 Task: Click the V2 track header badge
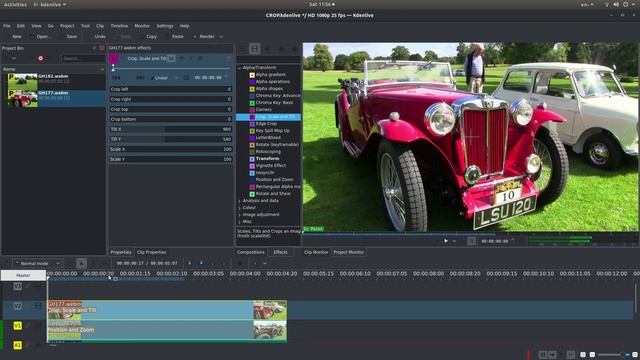click(17, 306)
